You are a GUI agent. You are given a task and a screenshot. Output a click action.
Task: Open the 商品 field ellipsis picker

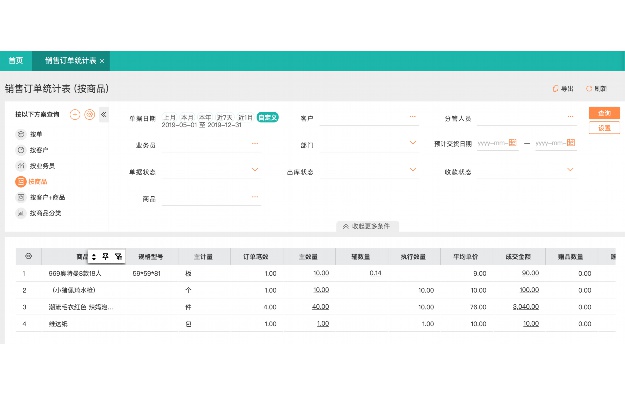[x=255, y=197]
